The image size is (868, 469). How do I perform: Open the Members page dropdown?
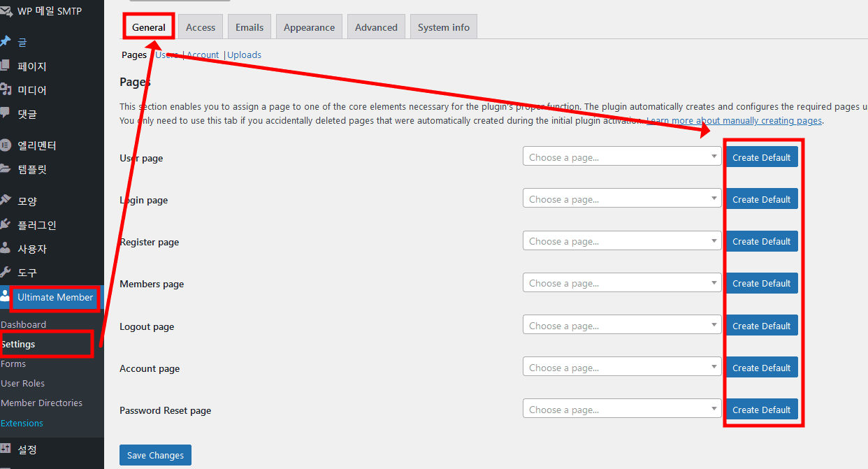click(x=622, y=283)
